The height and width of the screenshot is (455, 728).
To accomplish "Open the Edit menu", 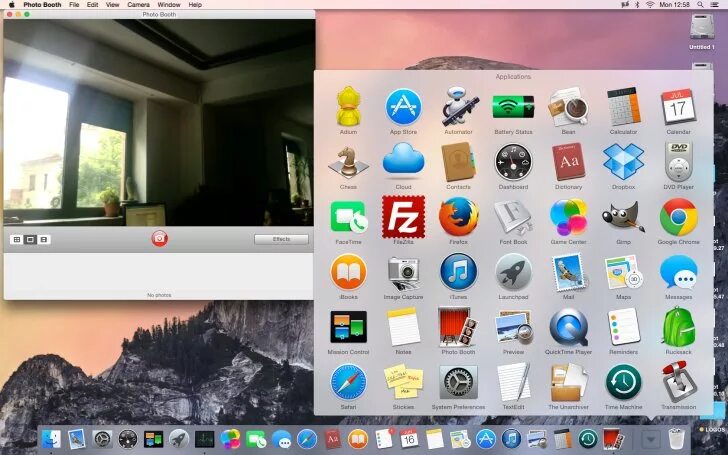I will tap(92, 5).
